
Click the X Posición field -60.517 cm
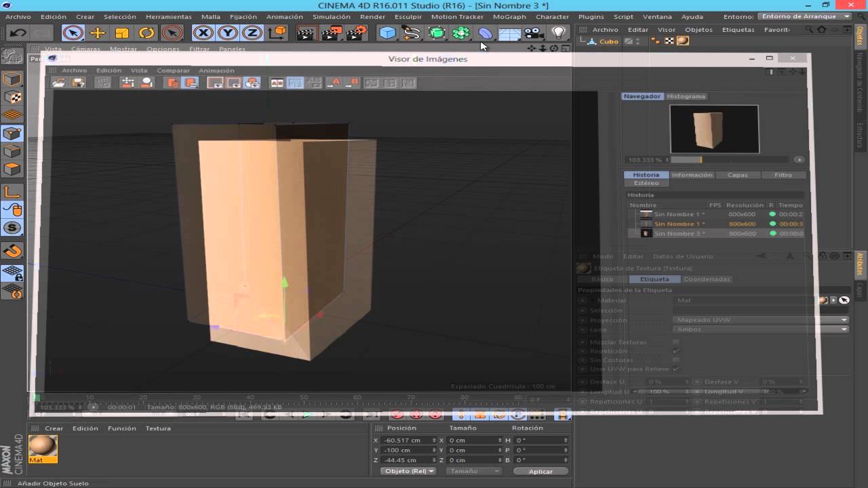point(407,441)
